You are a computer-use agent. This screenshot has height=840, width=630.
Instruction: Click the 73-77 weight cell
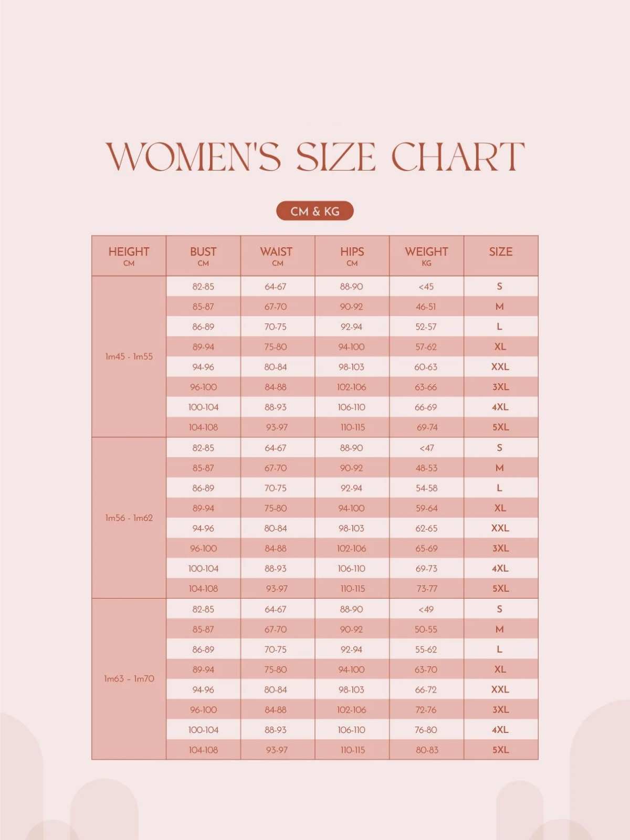pyautogui.click(x=427, y=589)
